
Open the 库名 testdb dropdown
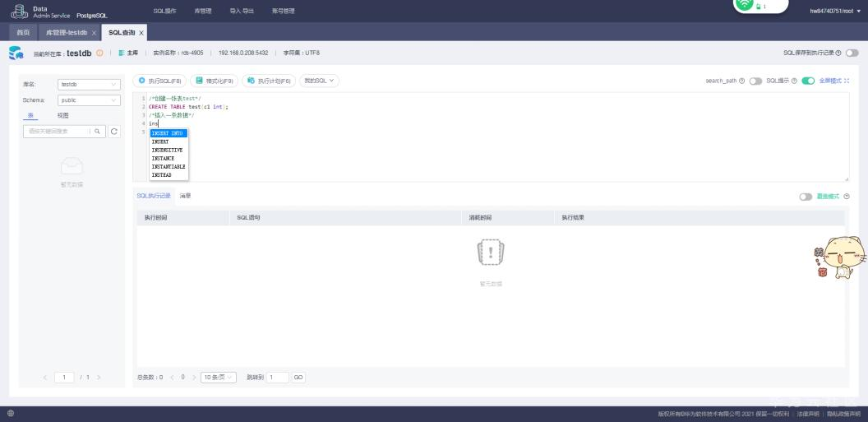89,85
